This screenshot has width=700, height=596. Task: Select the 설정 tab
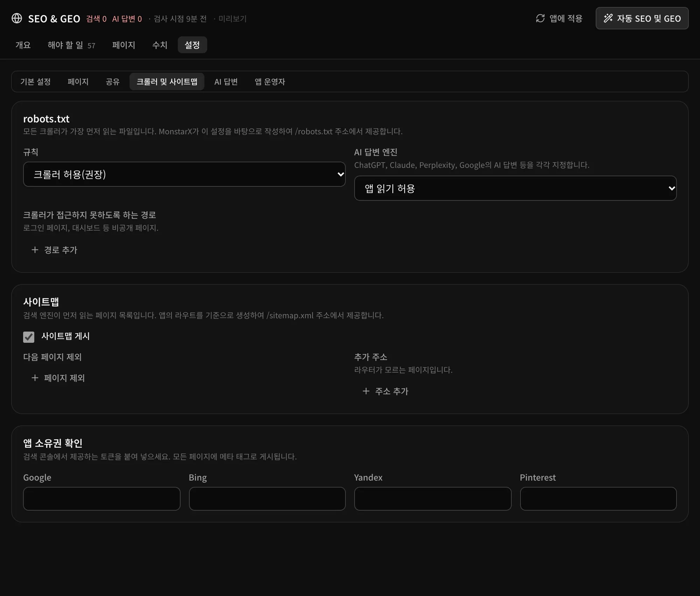click(x=192, y=45)
